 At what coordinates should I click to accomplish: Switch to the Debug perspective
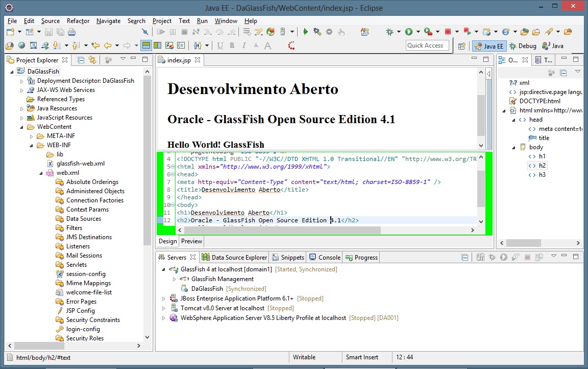click(x=523, y=46)
